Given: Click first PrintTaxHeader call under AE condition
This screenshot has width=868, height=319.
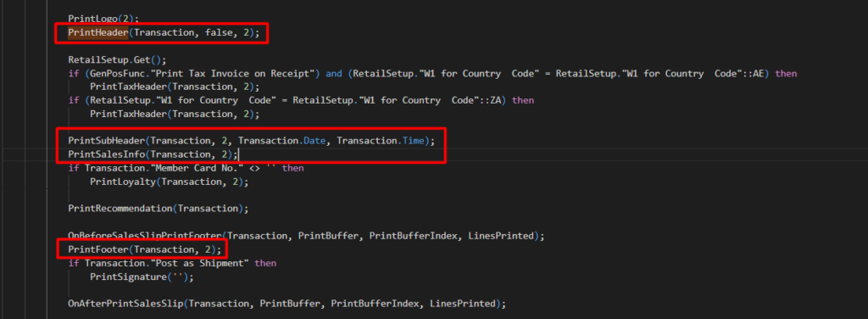Looking at the screenshot, I should coord(175,87).
